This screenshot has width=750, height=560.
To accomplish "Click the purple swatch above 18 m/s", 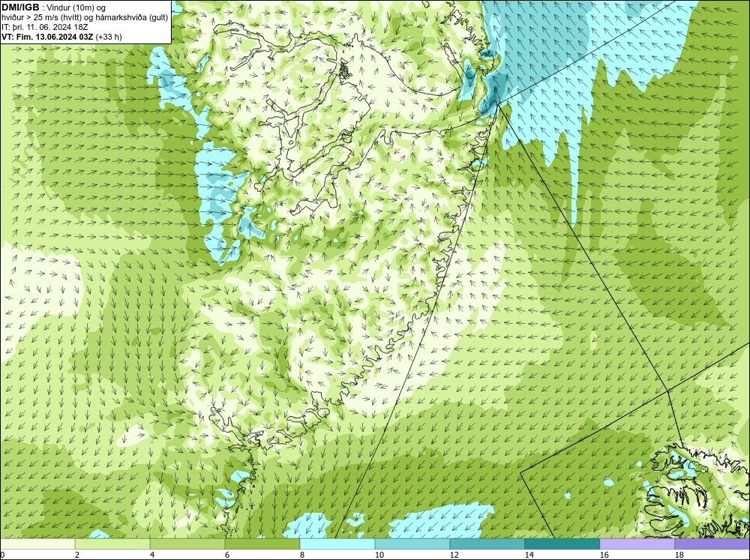I will 712,544.
